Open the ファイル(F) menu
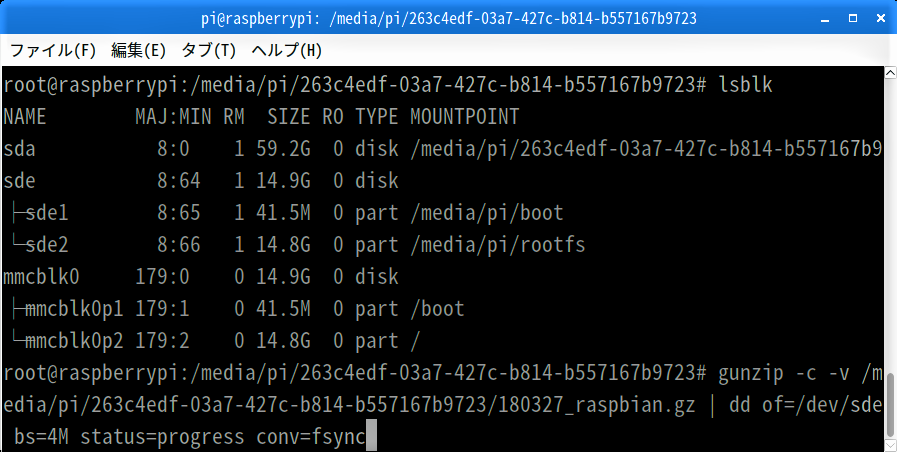Screen dimensions: 897x452 click(x=53, y=50)
